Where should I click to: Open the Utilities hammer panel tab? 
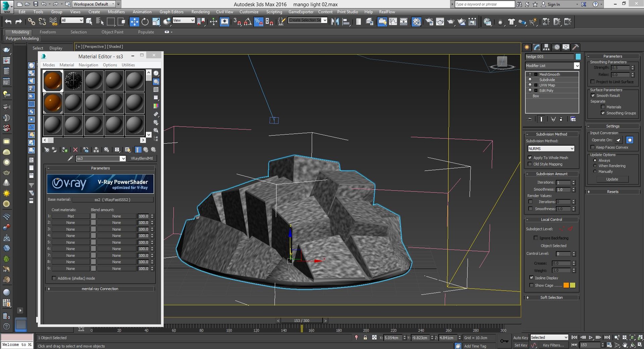click(576, 47)
